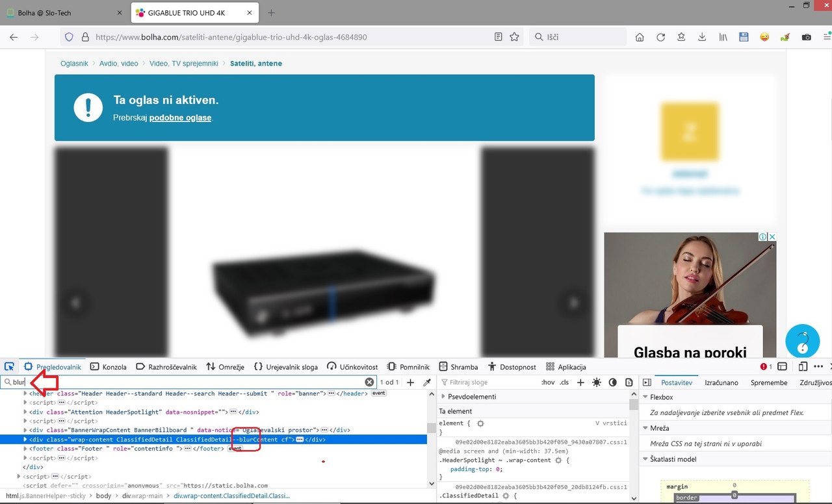The height and width of the screenshot is (504, 832).
Task: Select the Pregledovalnik inspector tab
Action: [53, 367]
